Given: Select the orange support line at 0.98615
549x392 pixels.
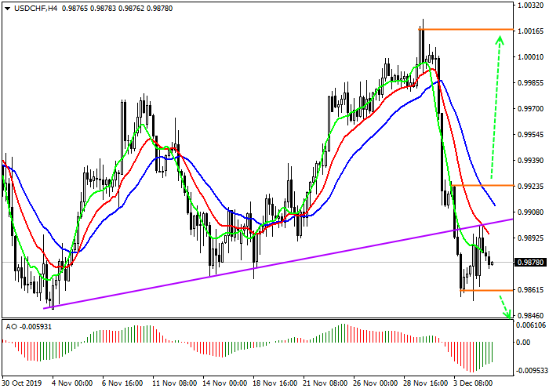Looking at the screenshot, I should pos(486,291).
